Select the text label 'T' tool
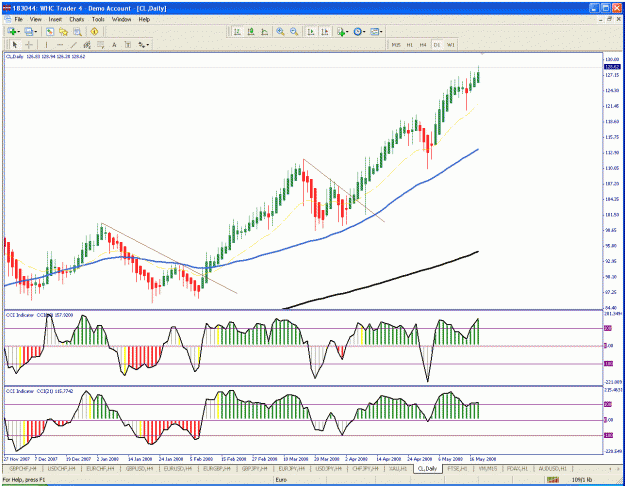625x486 pixels. tap(128, 45)
